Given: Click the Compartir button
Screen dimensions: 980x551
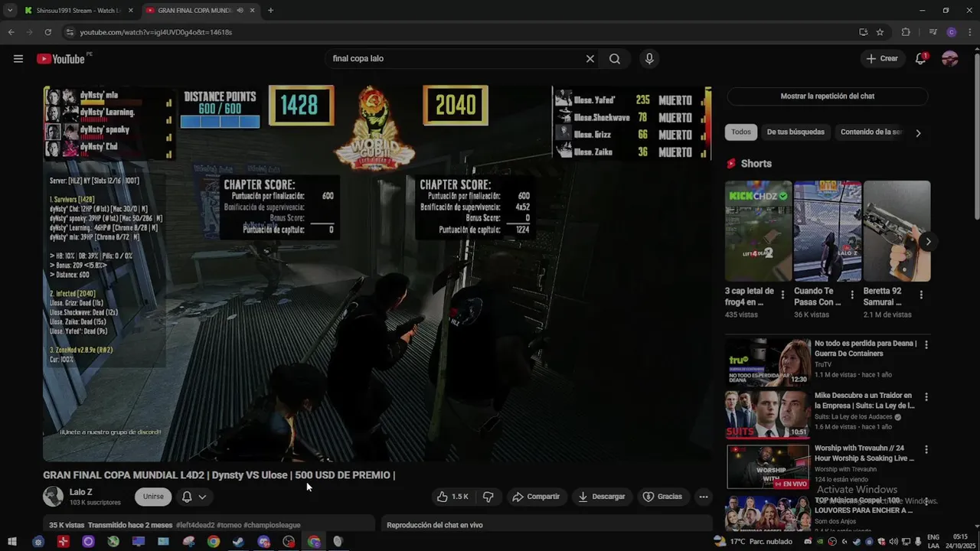Looking at the screenshot, I should (x=536, y=497).
